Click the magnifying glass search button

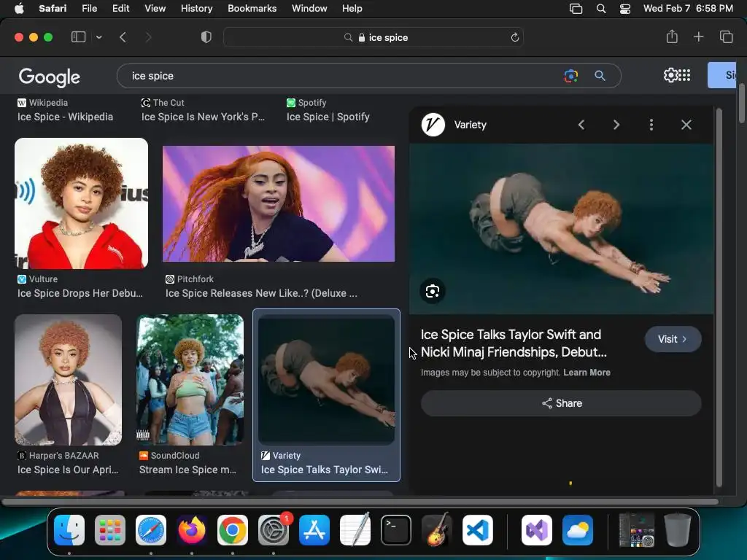600,76
